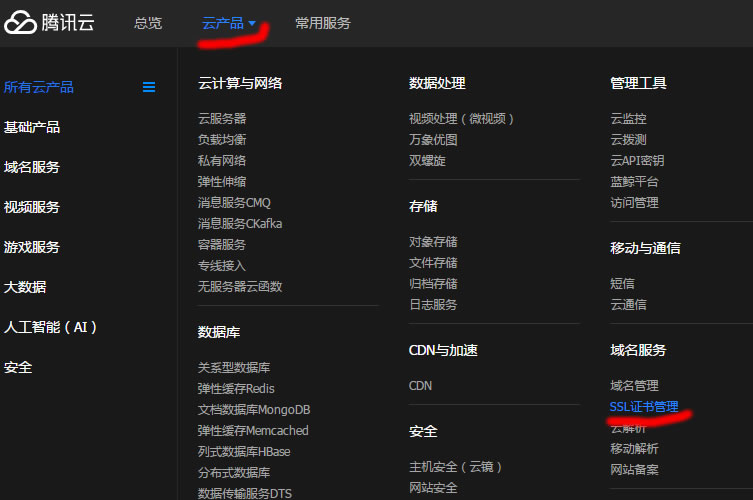The image size is (753, 500).
Task: Open 云监控 link
Action: pyautogui.click(x=628, y=119)
